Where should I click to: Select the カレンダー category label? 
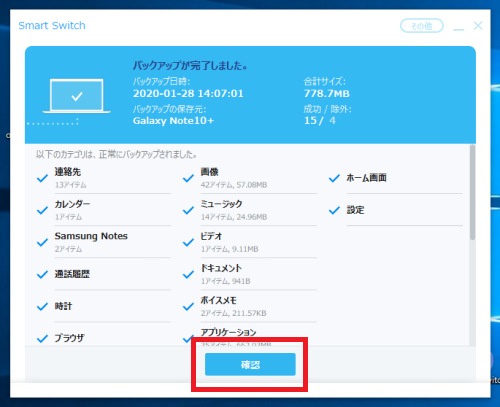[72, 204]
